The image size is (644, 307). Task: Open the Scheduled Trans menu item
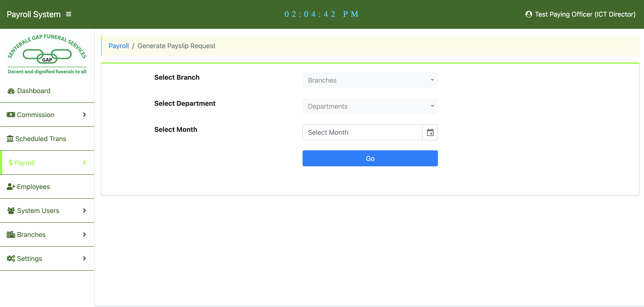tap(41, 139)
